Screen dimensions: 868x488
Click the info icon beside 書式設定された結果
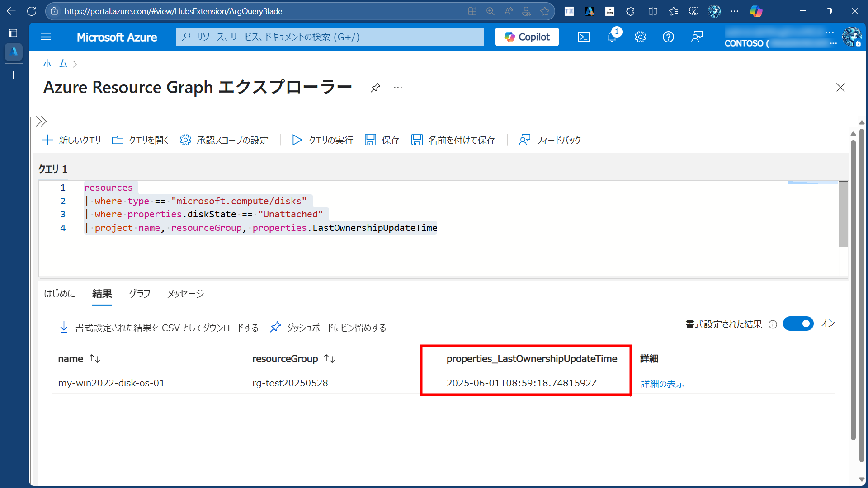(773, 324)
